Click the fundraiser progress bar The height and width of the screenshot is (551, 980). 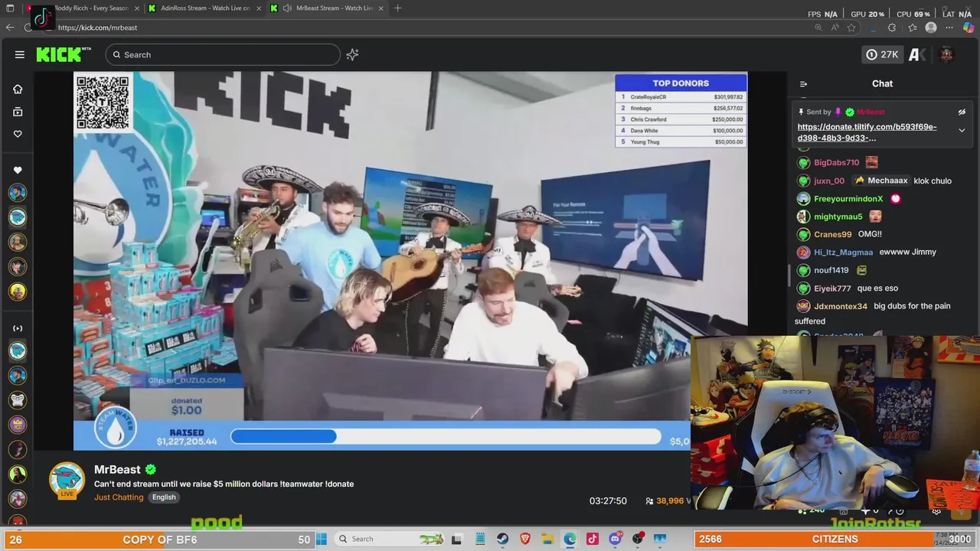[446, 436]
